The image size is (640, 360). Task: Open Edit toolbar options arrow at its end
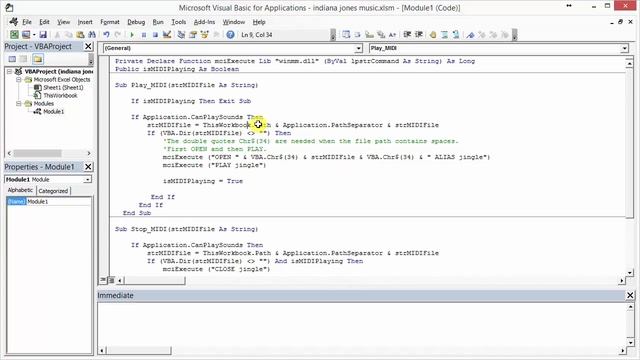pyautogui.click(x=515, y=35)
